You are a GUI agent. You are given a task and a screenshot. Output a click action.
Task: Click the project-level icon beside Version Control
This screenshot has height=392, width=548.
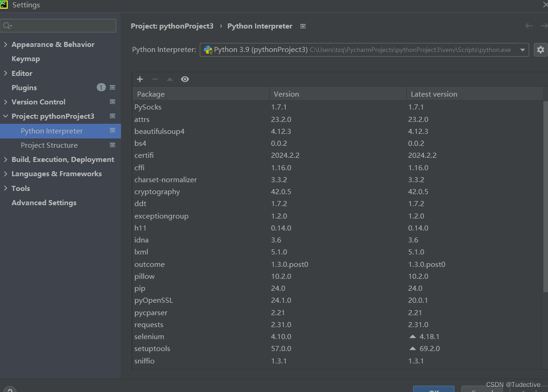(113, 102)
